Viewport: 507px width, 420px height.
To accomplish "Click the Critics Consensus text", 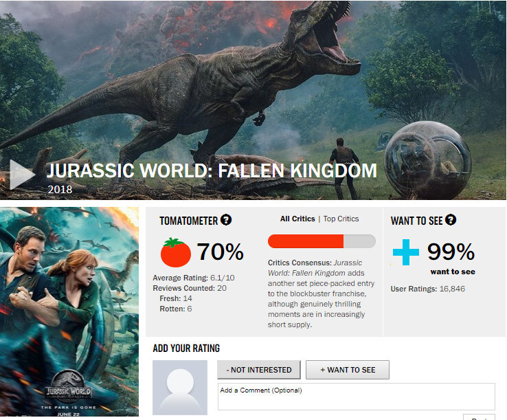I will point(321,294).
